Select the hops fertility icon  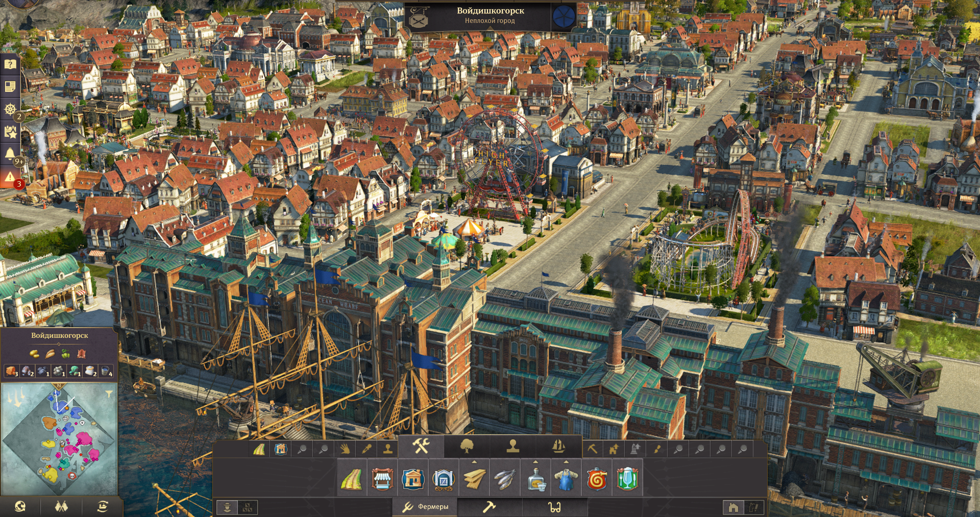[65, 353]
